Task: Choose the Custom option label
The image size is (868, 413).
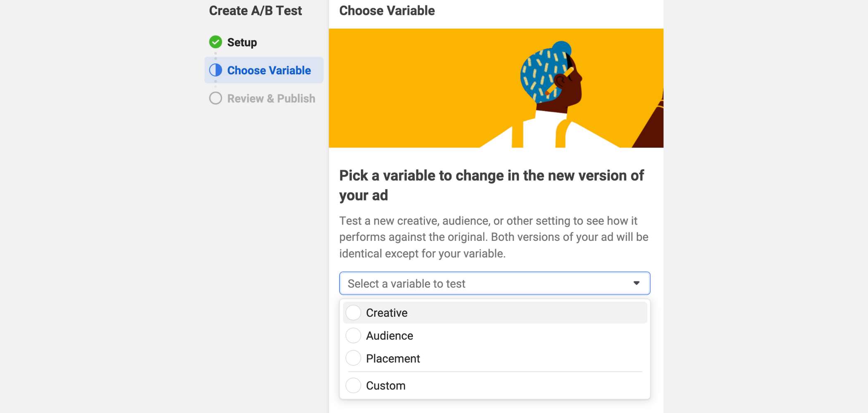Action: (386, 385)
